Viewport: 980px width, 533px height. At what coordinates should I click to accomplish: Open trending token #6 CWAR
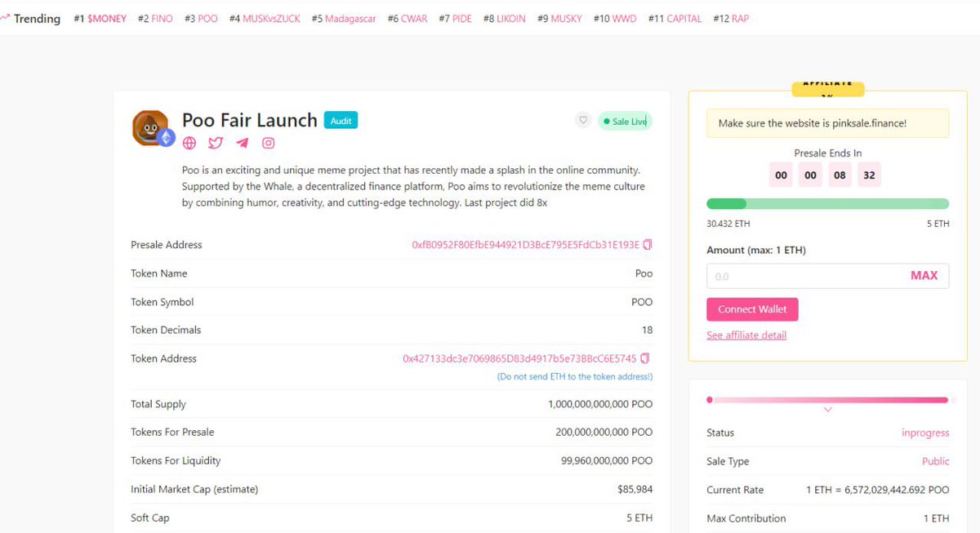[x=407, y=18]
